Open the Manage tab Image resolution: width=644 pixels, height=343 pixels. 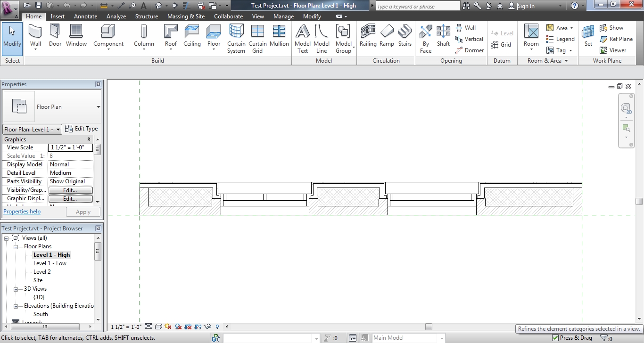tap(283, 16)
